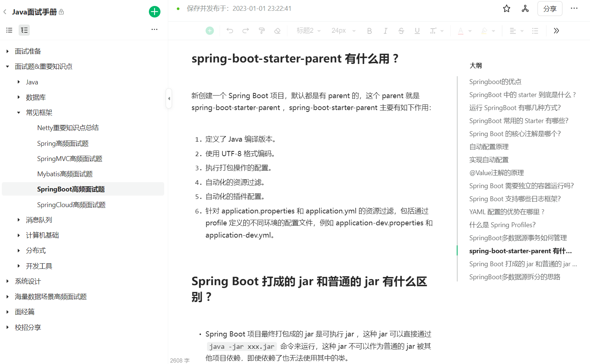Switch sidebar to flat list view
This screenshot has height=364, width=590.
tap(9, 30)
